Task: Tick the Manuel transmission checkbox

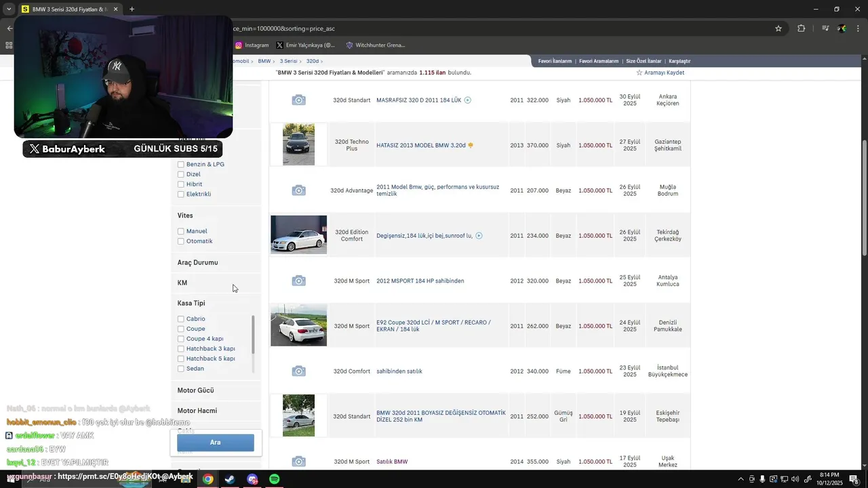Action: coord(181,231)
